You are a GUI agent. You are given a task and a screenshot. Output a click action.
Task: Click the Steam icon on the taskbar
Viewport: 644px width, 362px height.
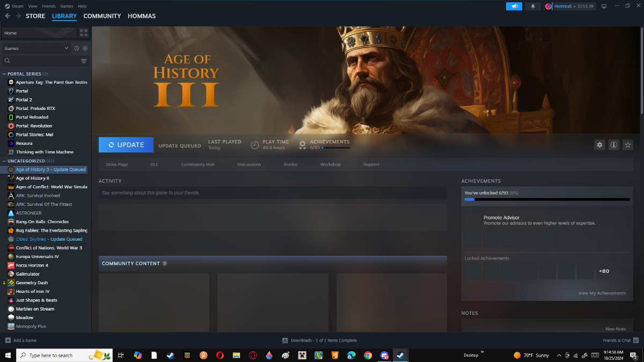[x=400, y=355]
